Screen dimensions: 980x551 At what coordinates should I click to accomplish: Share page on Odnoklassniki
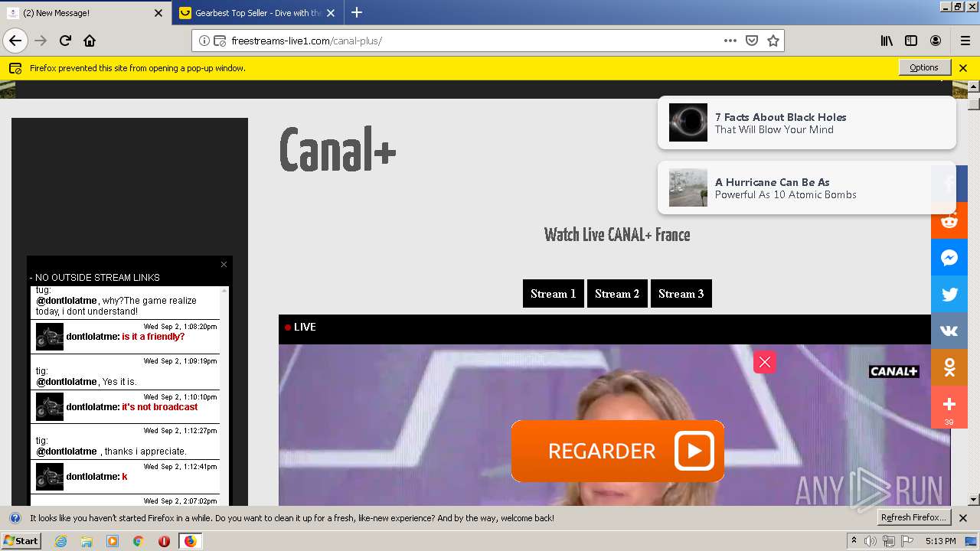tap(949, 368)
